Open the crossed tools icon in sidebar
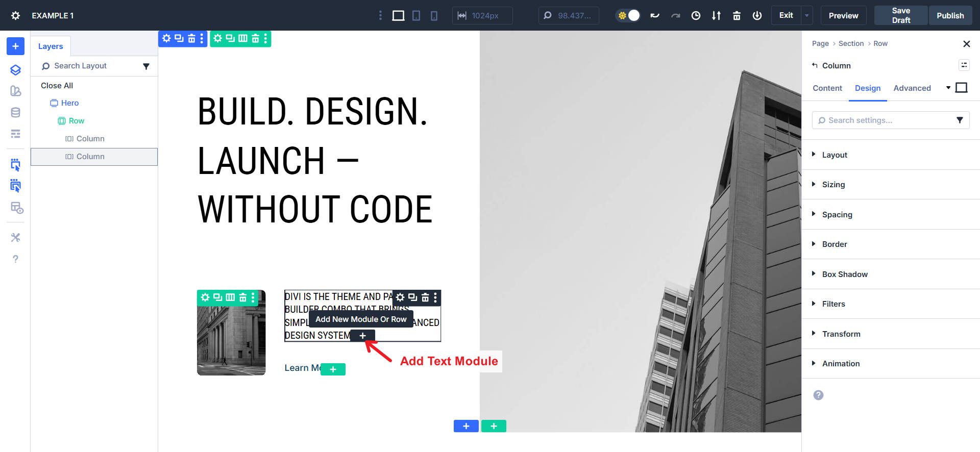 click(15, 237)
